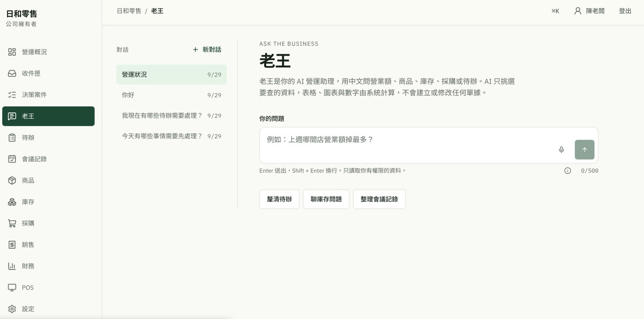Open 設定 from the sidebar menu
This screenshot has height=319, width=644.
coord(48,309)
